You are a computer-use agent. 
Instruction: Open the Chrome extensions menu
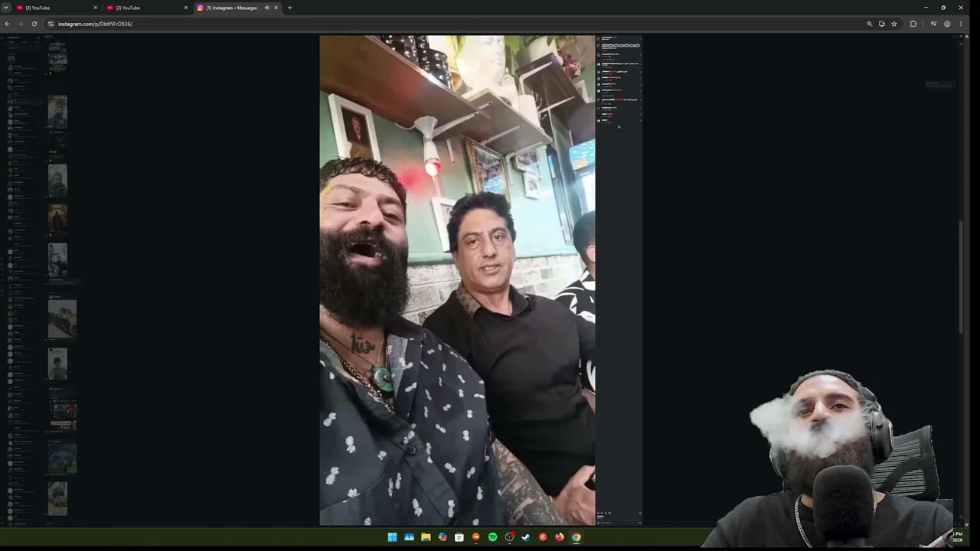point(913,24)
